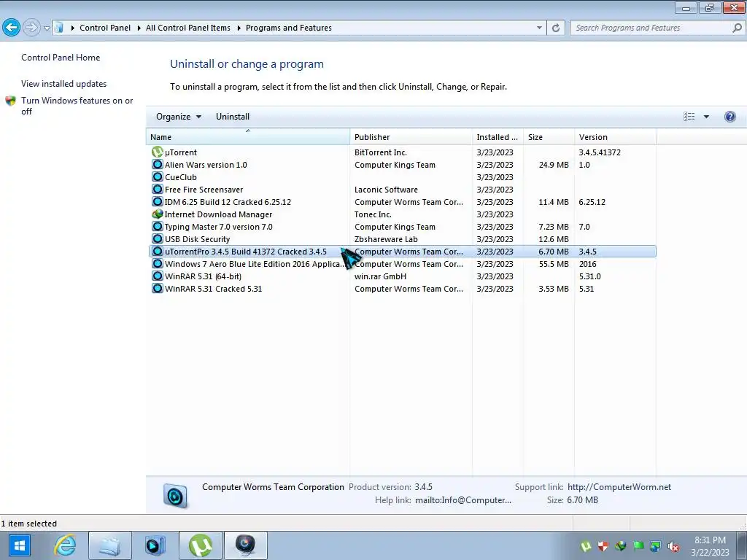Select the Zbshareware Lab publisher cell

click(x=386, y=239)
